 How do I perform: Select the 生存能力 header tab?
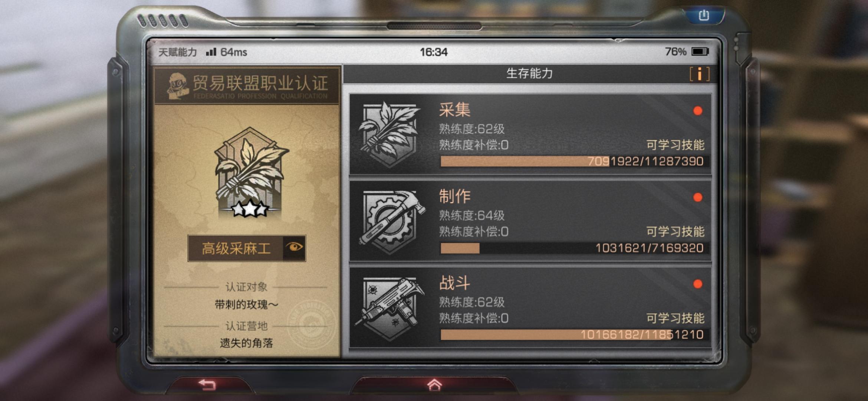[x=530, y=74]
